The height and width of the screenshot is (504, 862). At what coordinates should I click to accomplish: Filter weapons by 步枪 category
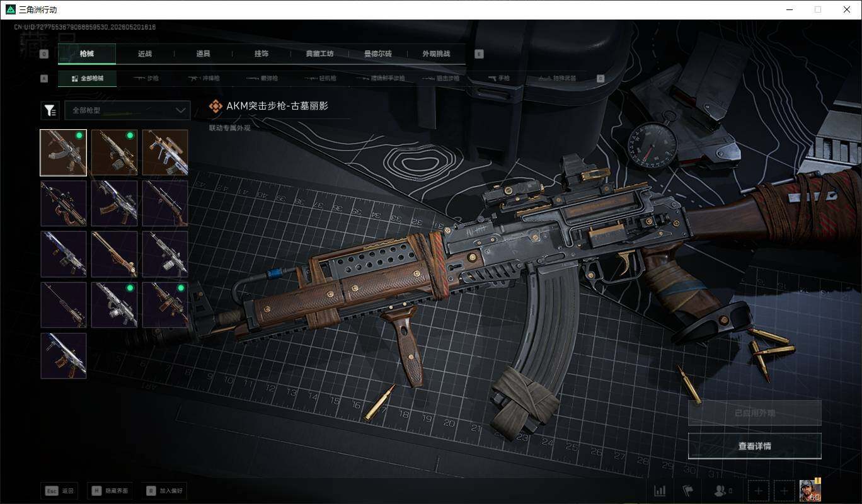coord(146,79)
